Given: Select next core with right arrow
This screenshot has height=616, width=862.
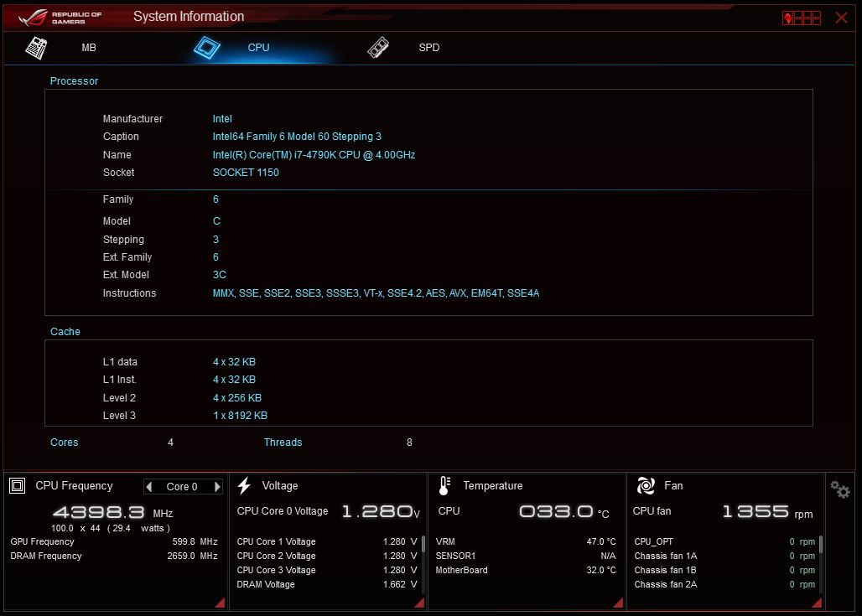Looking at the screenshot, I should pyautogui.click(x=217, y=486).
